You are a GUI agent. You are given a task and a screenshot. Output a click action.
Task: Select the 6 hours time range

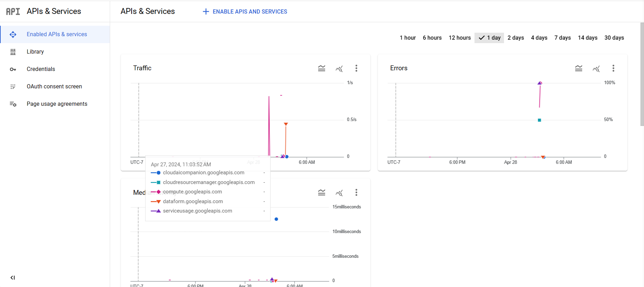[x=432, y=38]
